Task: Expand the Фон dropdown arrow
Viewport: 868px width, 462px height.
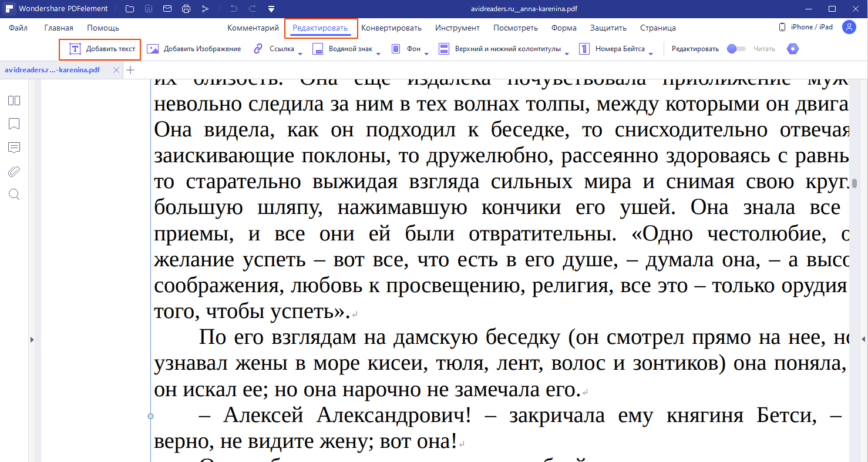Action: coord(426,53)
